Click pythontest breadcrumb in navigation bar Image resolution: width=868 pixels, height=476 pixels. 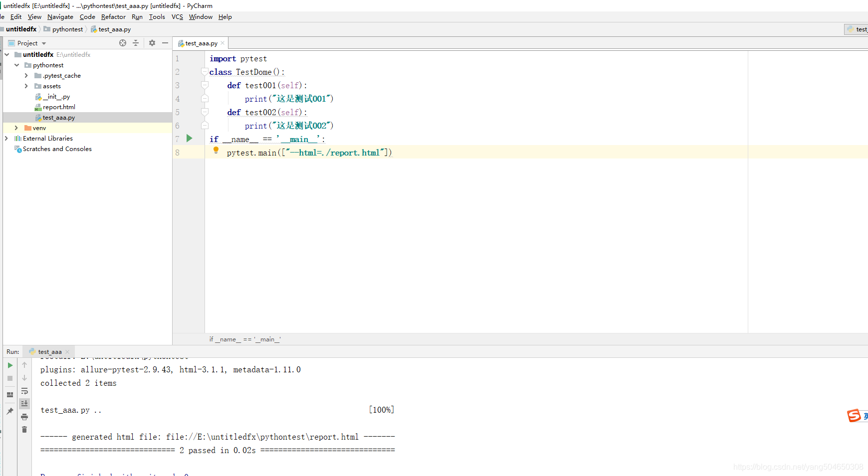(63, 29)
